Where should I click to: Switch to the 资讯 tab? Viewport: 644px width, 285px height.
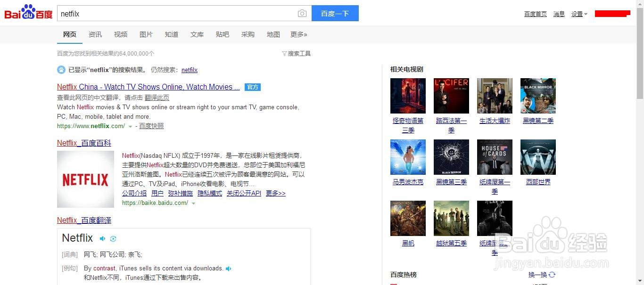[x=95, y=34]
